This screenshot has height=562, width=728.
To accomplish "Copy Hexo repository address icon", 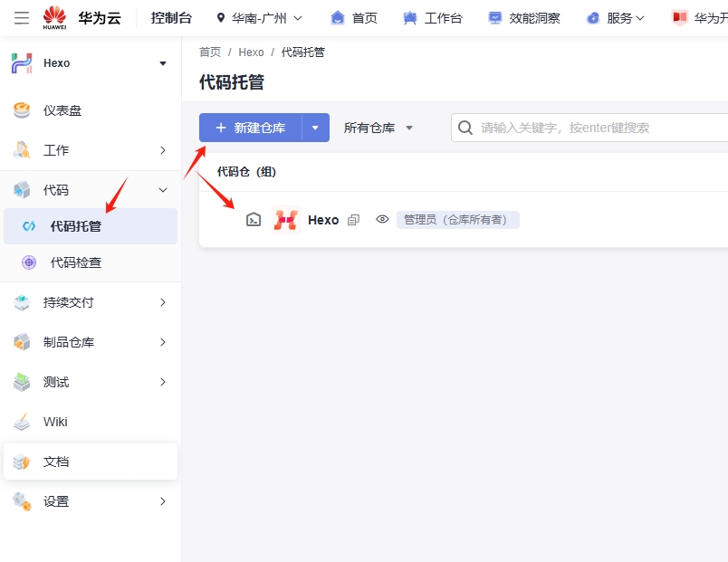I will [354, 220].
